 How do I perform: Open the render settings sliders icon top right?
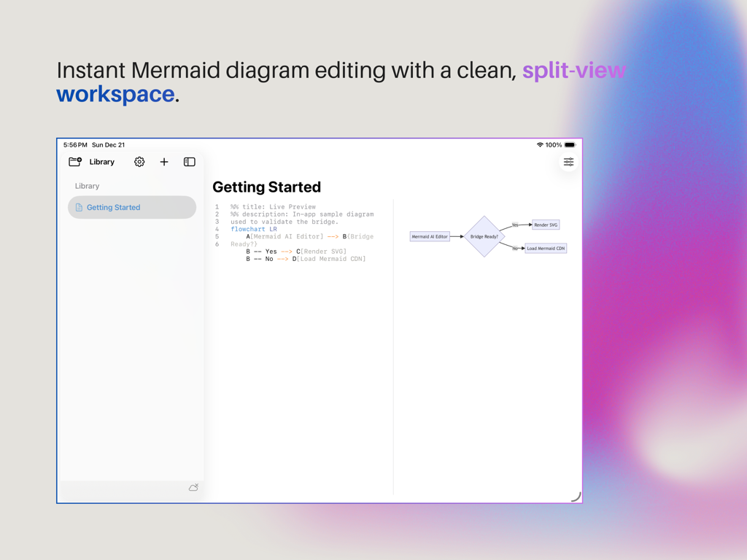568,161
